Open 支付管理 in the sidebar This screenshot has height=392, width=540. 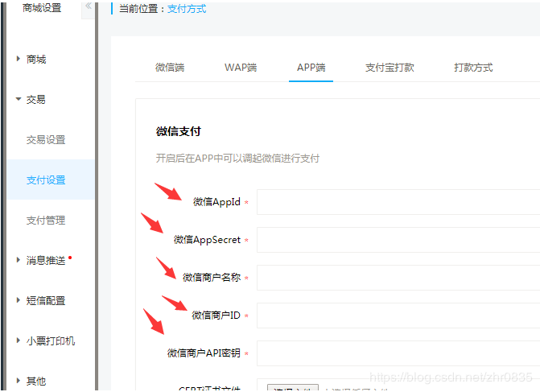coord(46,220)
